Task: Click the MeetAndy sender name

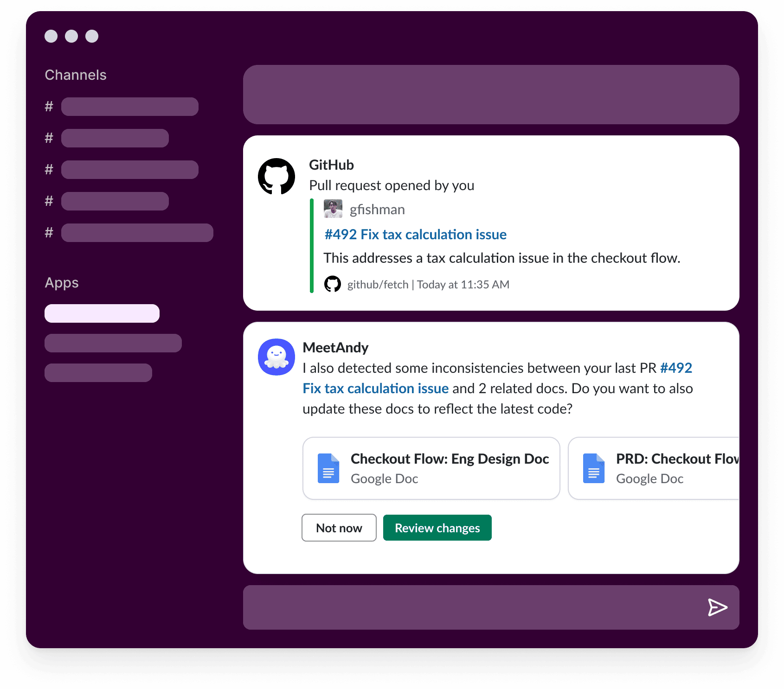Action: point(336,348)
